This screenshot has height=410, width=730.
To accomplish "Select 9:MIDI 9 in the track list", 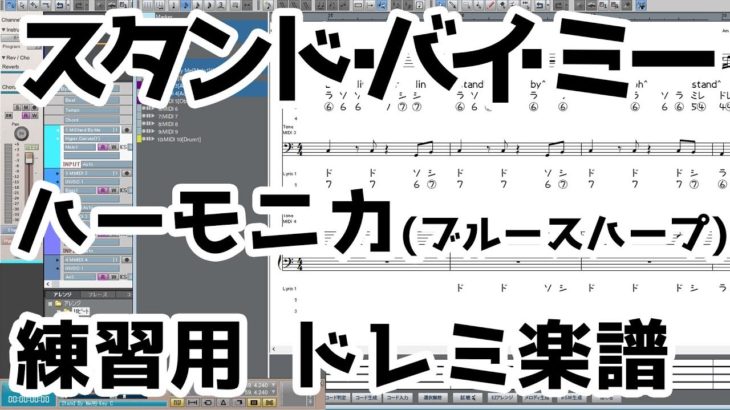I will click(x=168, y=132).
